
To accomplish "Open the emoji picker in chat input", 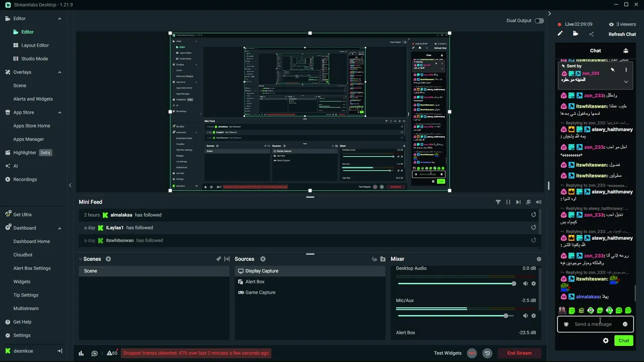I will click(x=625, y=324).
